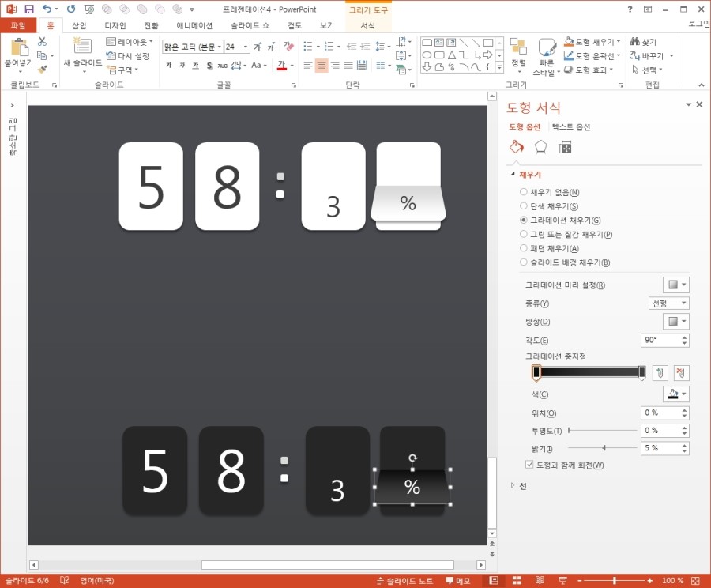Open gradient Type dropdown showing 선형
Image resolution: width=711 pixels, height=588 pixels.
[669, 303]
